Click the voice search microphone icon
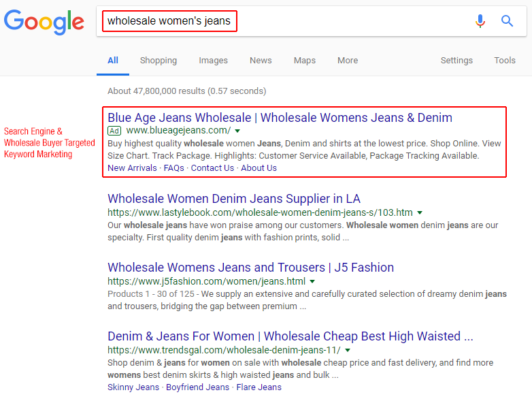 [x=480, y=21]
